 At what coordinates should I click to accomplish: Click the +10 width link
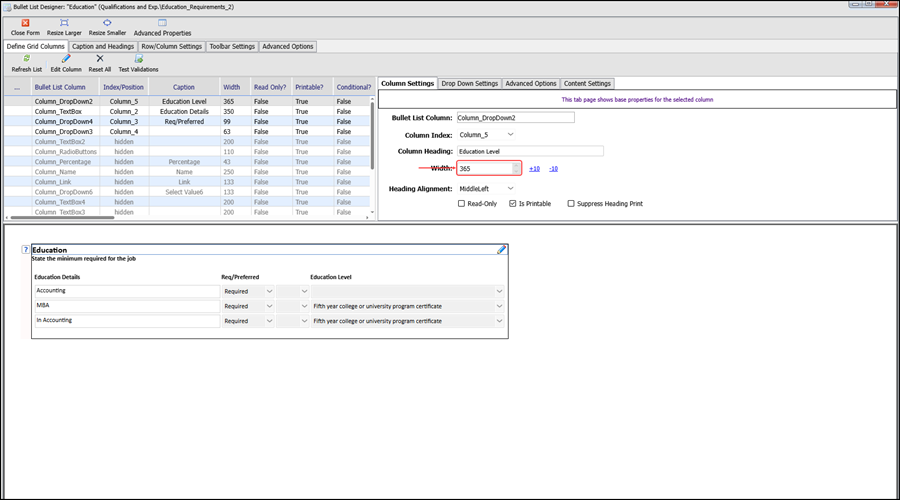(534, 169)
